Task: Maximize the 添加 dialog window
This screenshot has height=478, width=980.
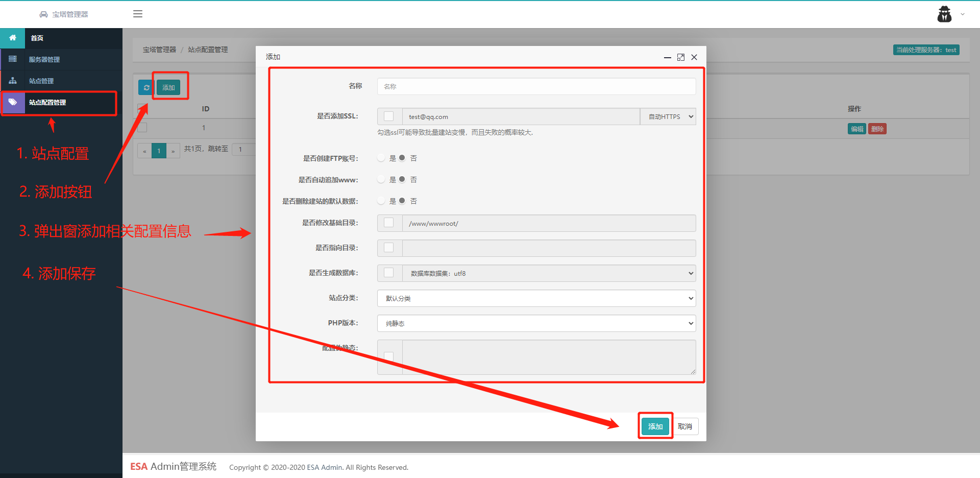Action: (x=681, y=57)
